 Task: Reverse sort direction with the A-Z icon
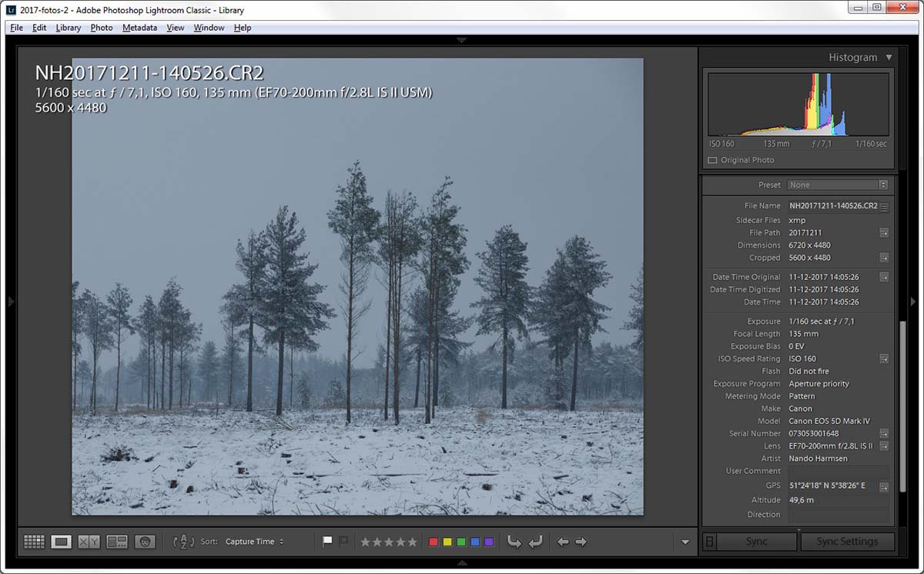[x=184, y=542]
